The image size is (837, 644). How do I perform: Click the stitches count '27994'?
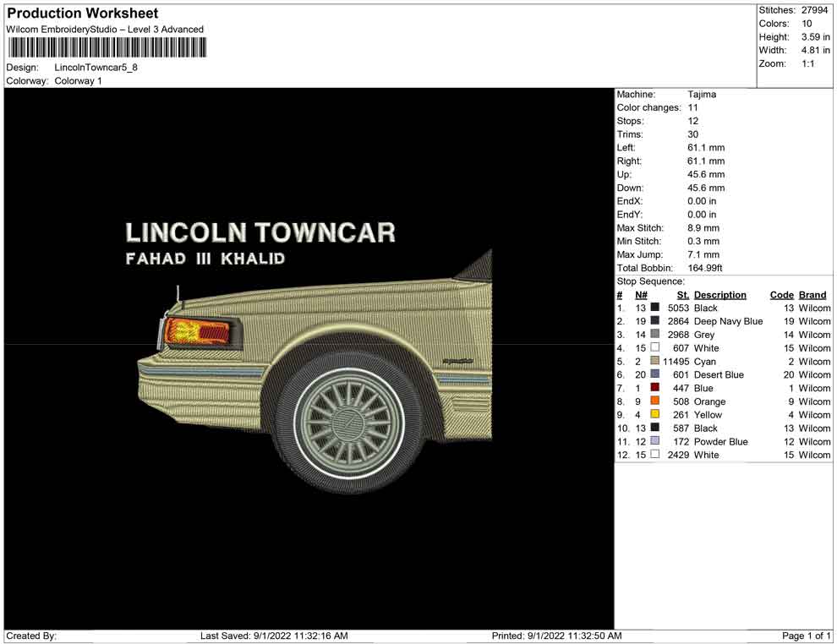click(x=814, y=10)
